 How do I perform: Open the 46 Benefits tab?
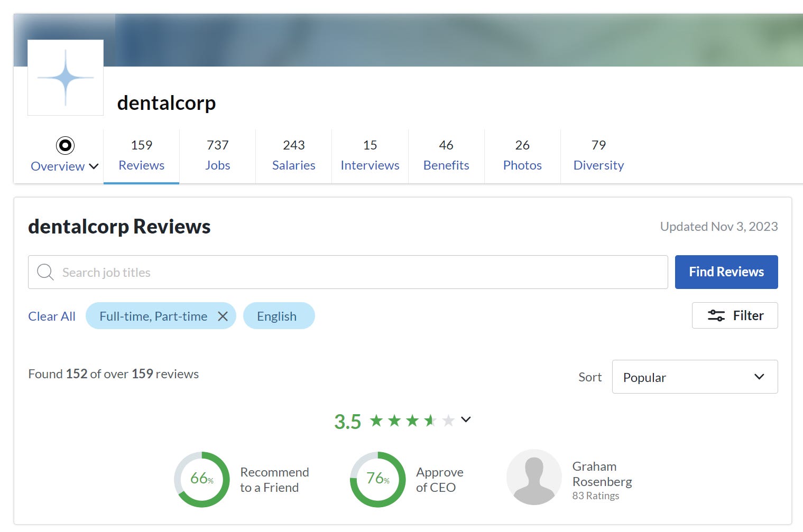click(x=446, y=155)
